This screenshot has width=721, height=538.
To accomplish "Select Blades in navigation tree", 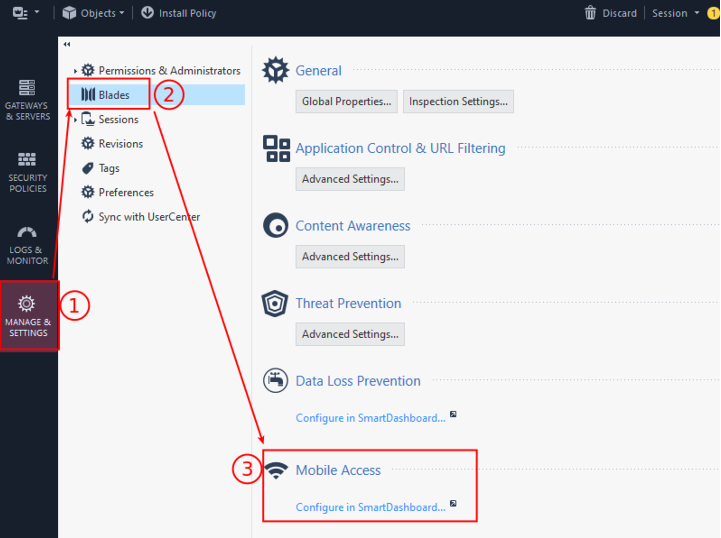I will [114, 95].
